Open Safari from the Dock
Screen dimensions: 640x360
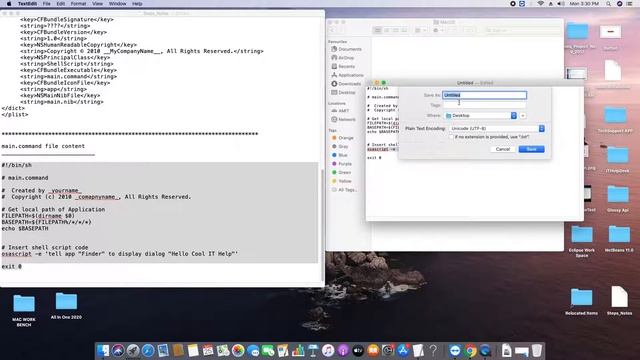click(148, 350)
